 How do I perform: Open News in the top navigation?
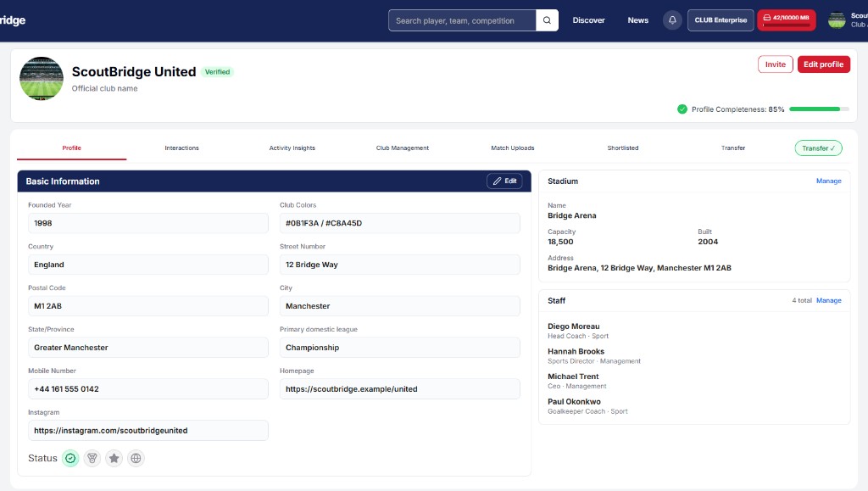[637, 20]
